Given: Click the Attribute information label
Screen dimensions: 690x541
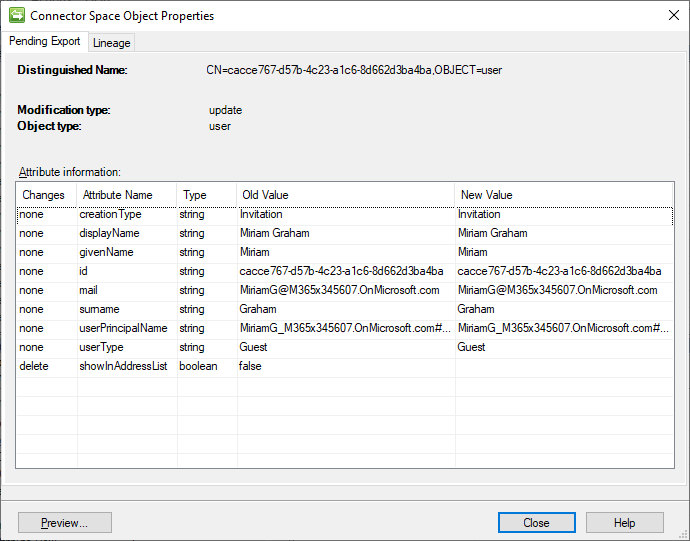Looking at the screenshot, I should (x=70, y=172).
